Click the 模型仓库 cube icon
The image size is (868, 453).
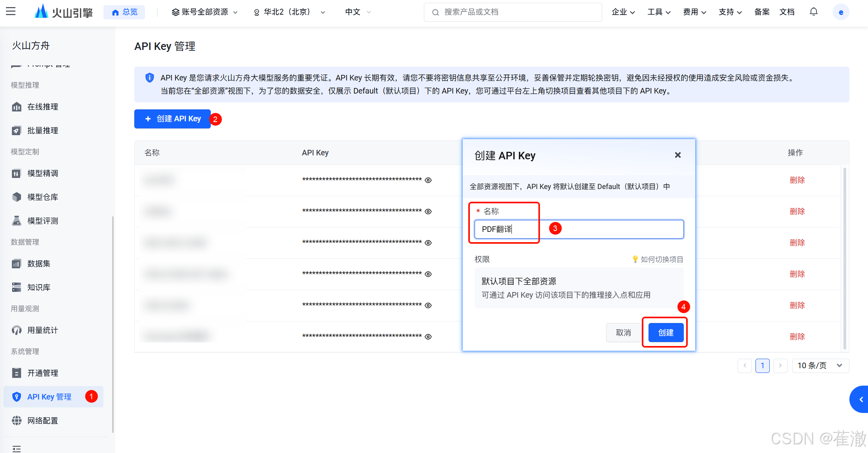coord(17,197)
